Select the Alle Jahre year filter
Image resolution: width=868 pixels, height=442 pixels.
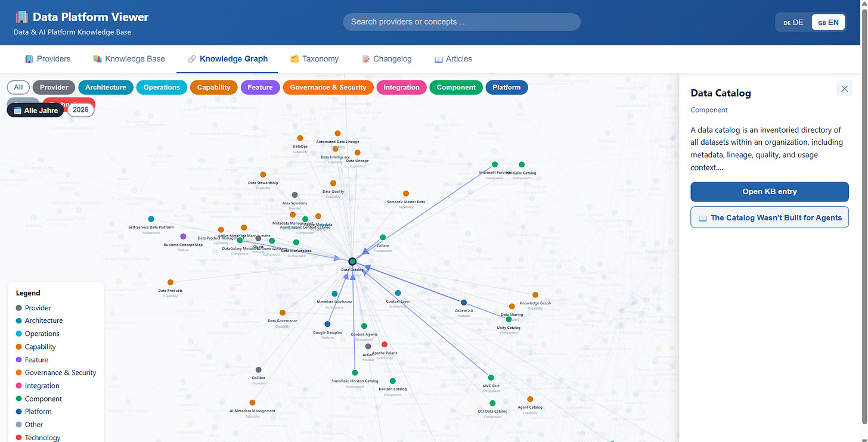pyautogui.click(x=35, y=110)
